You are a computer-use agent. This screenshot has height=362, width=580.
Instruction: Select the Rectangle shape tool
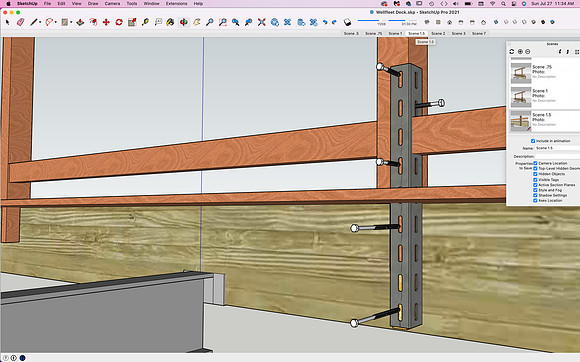(x=64, y=23)
